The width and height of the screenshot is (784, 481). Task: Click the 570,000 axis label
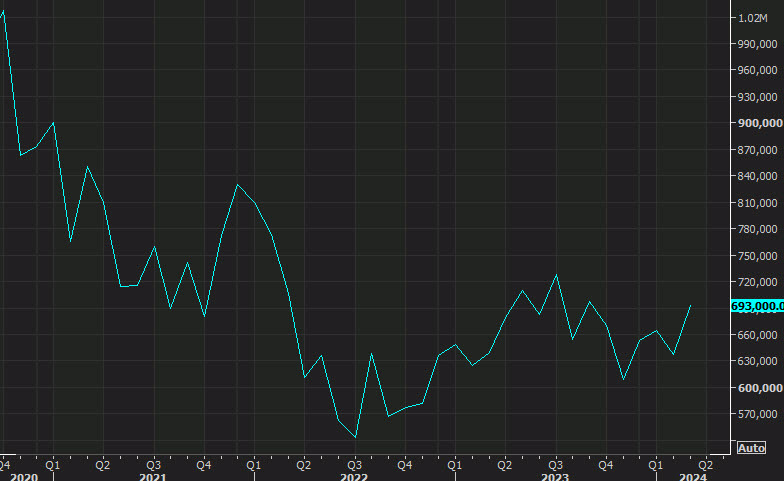[x=757, y=414]
